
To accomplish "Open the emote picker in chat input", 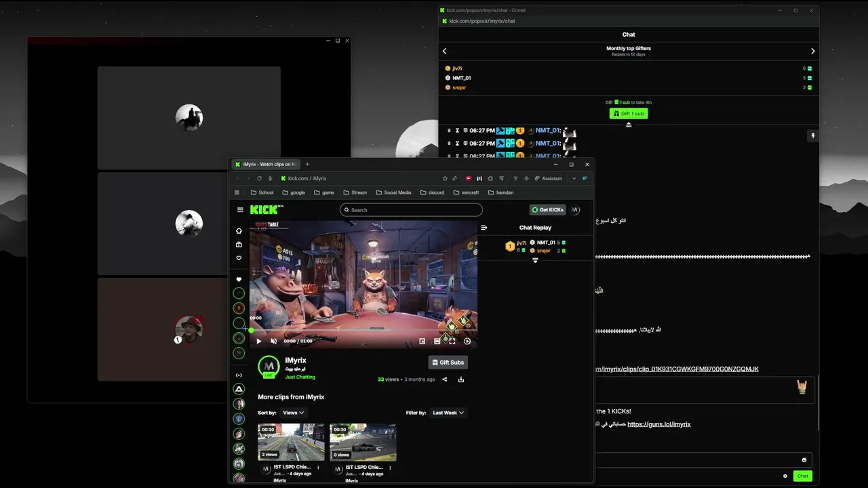I will tap(804, 460).
